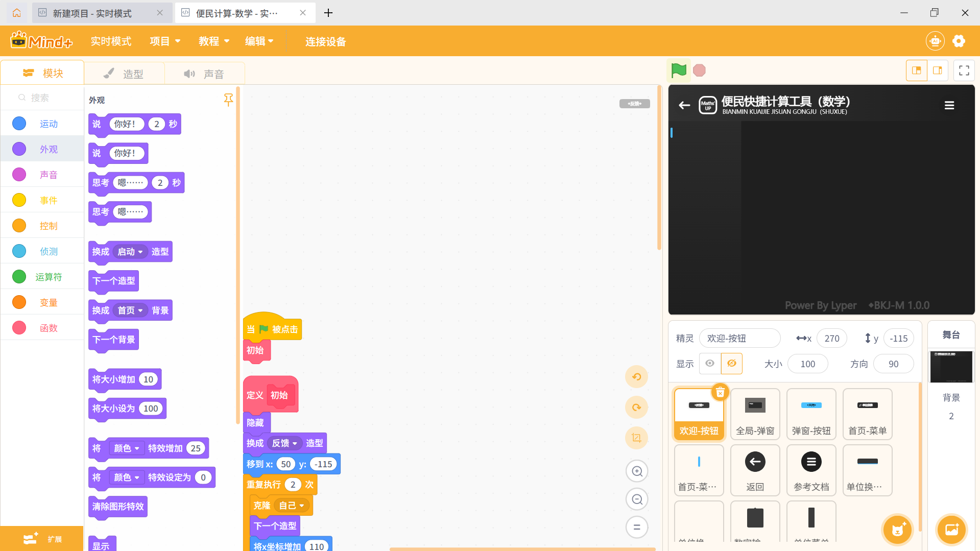Click the 连接设备 button

pos(325,41)
